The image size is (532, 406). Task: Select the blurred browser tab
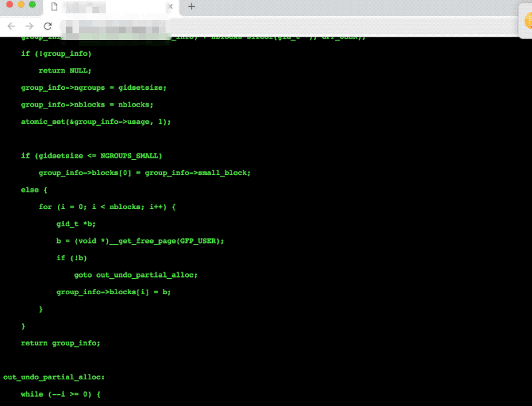pyautogui.click(x=110, y=7)
